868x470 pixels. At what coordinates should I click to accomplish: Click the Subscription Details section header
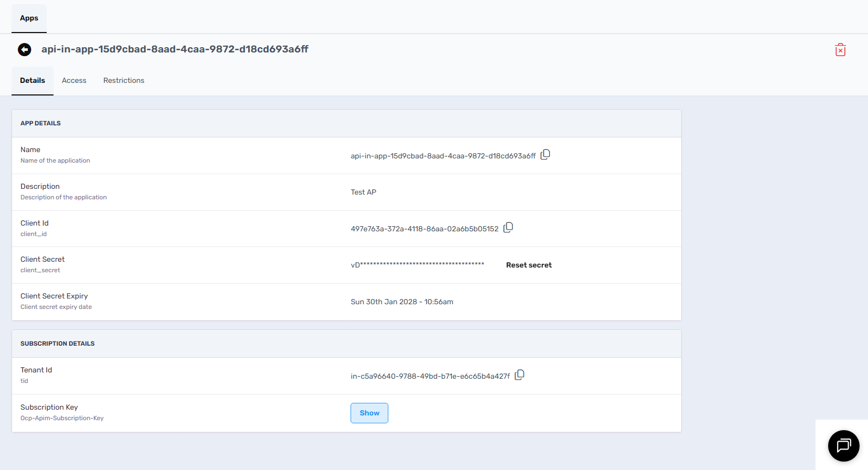click(x=58, y=344)
